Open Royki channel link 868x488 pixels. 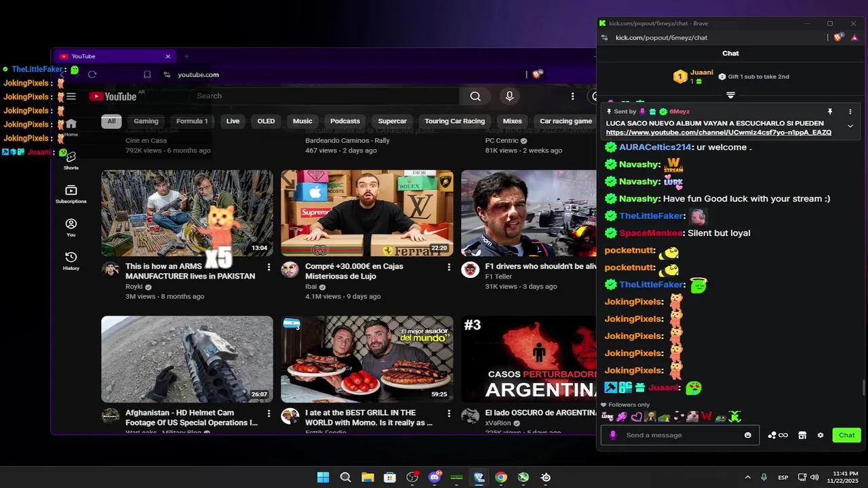pyautogui.click(x=134, y=287)
